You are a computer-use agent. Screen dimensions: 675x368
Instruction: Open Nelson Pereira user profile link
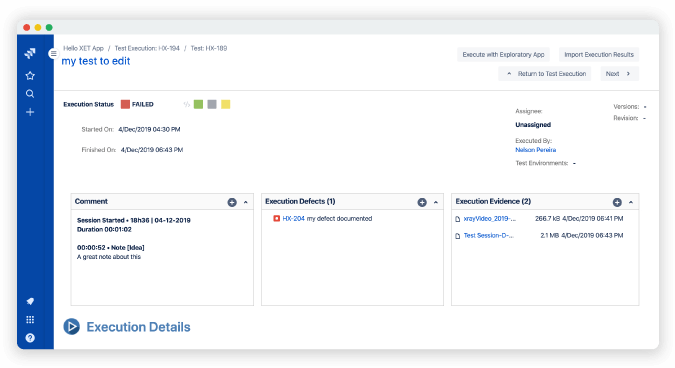[536, 150]
